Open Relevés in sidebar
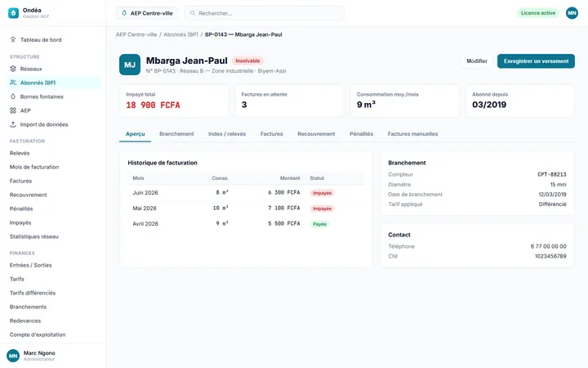Image resolution: width=588 pixels, height=368 pixels. pos(20,153)
